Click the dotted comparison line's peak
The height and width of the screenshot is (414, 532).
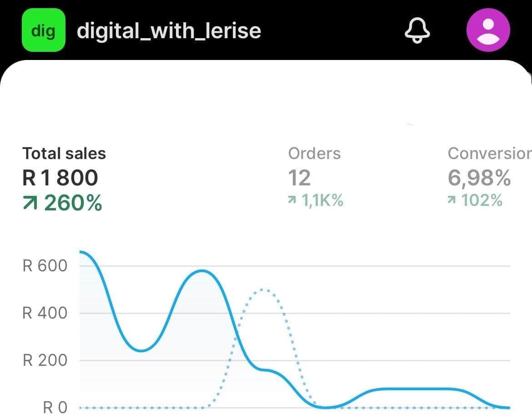pos(263,289)
